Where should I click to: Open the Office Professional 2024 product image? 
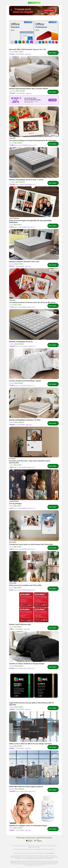pos(46,32)
